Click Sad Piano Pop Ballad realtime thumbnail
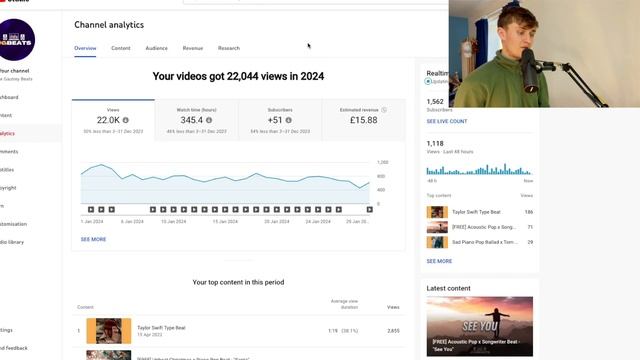Viewport: 640px width, 360px height. (437, 242)
